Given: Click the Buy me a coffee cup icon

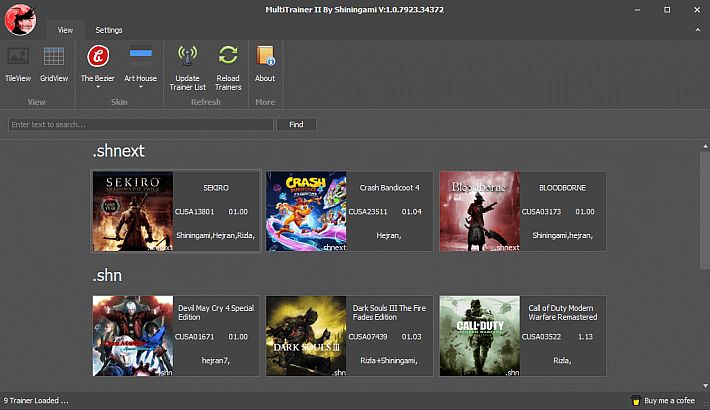Looking at the screenshot, I should [x=636, y=400].
